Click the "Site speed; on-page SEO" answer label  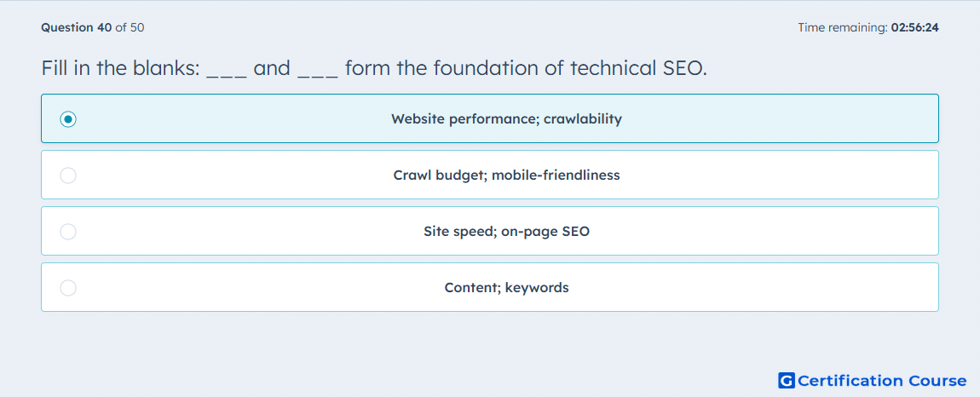(x=506, y=232)
